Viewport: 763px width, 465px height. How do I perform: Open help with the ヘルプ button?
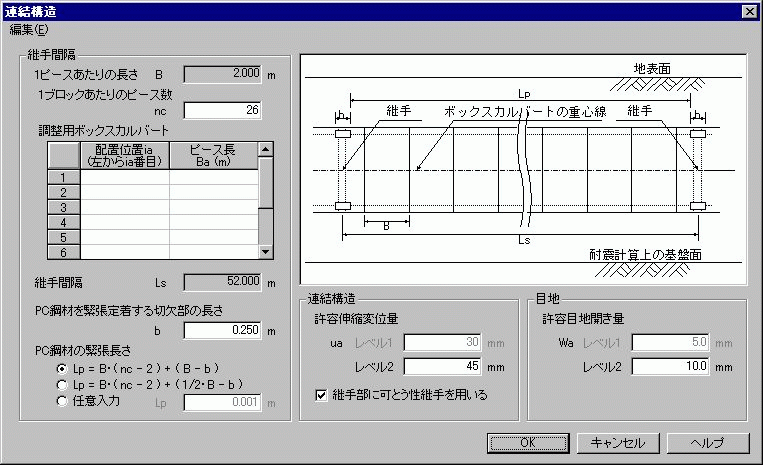tap(708, 443)
